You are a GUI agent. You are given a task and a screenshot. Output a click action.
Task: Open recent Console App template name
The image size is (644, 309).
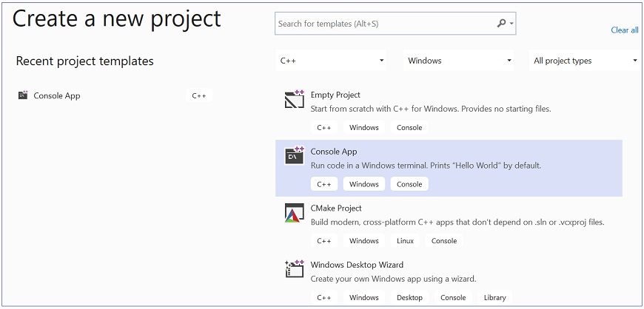coord(57,95)
